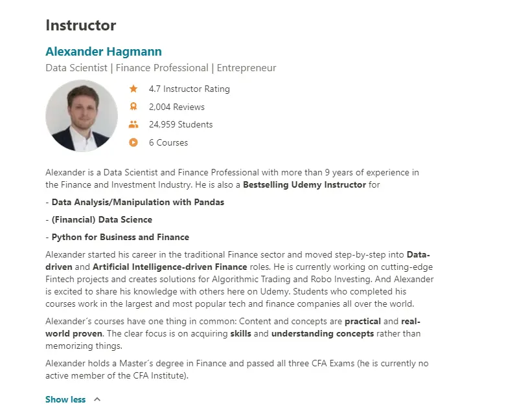Click the "6 Courses" text
The width and height of the screenshot is (506, 420).
tap(168, 142)
